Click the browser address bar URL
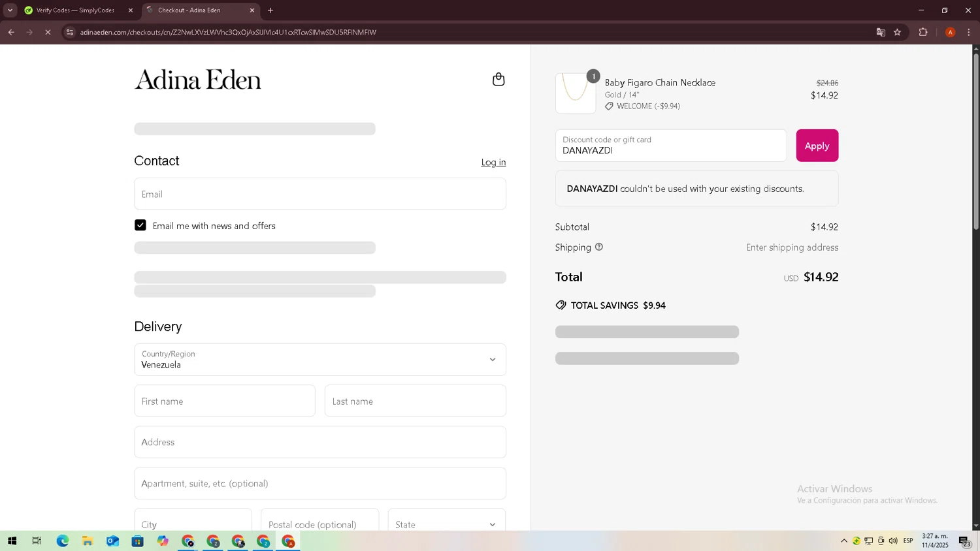 pyautogui.click(x=228, y=32)
